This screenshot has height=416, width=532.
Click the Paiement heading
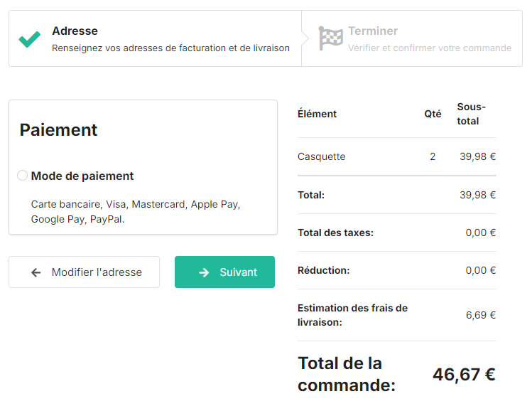tap(58, 130)
